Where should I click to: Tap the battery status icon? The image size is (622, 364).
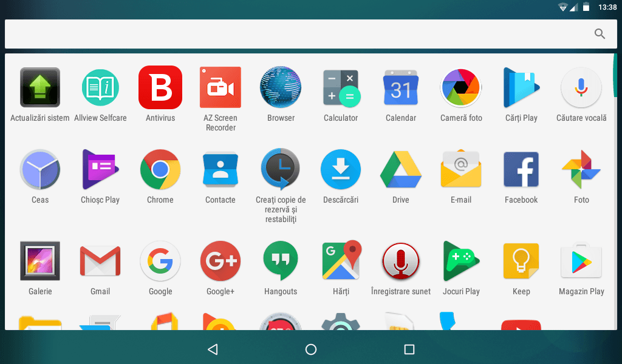(586, 7)
